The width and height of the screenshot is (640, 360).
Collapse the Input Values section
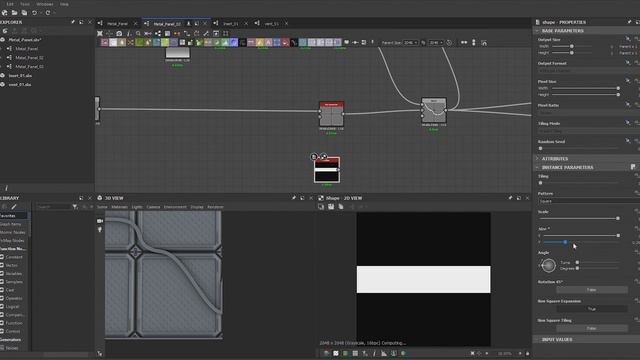tap(537, 340)
